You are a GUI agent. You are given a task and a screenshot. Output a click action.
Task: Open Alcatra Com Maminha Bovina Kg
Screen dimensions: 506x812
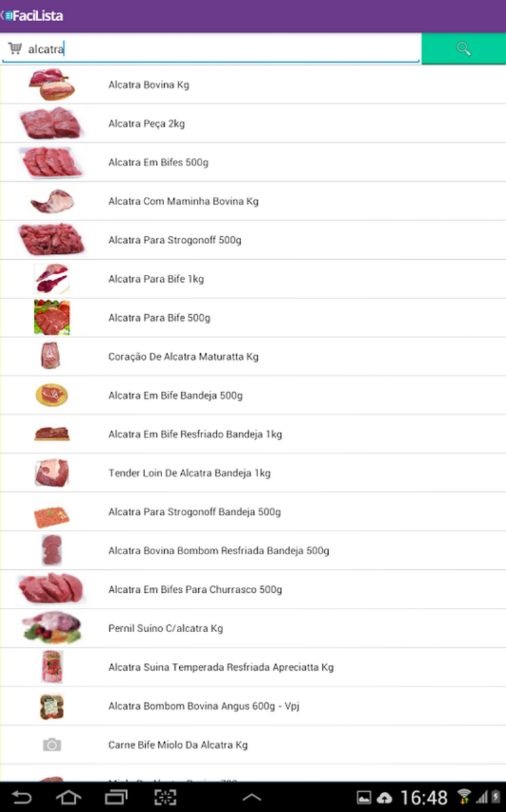pyautogui.click(x=183, y=202)
